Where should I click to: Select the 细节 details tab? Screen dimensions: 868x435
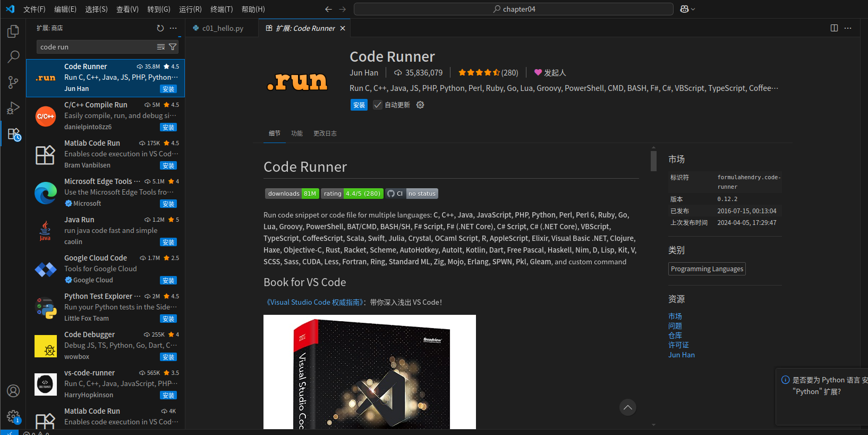click(275, 133)
